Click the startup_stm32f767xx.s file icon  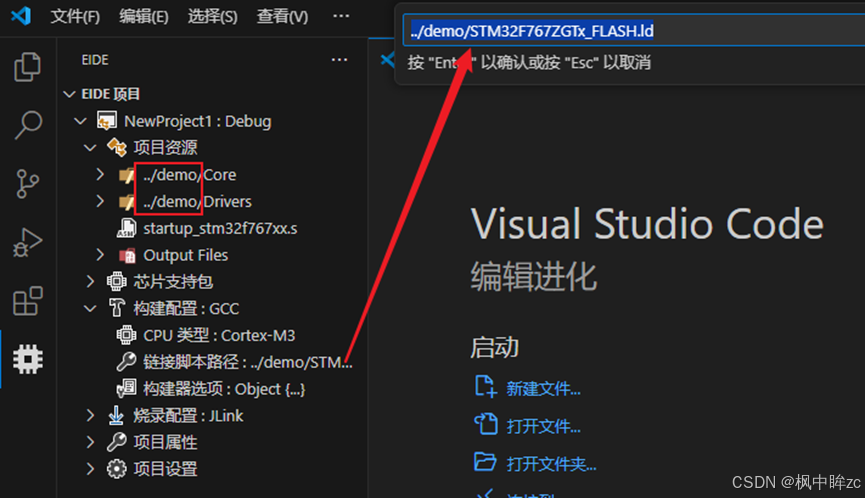coord(126,228)
